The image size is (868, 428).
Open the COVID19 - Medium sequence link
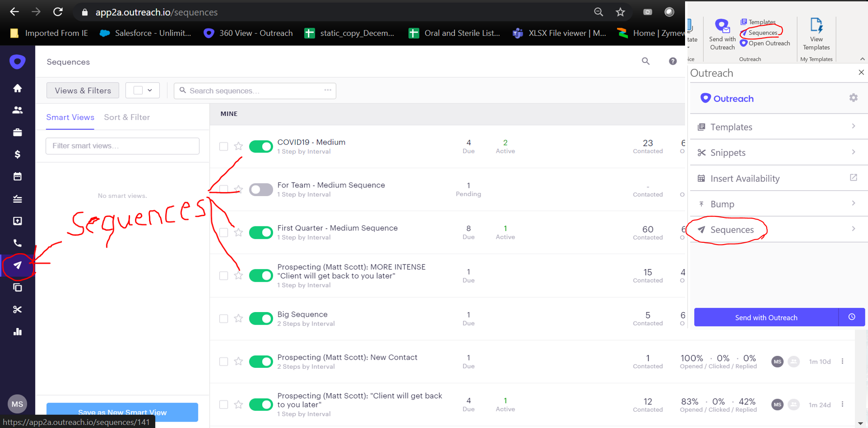311,142
